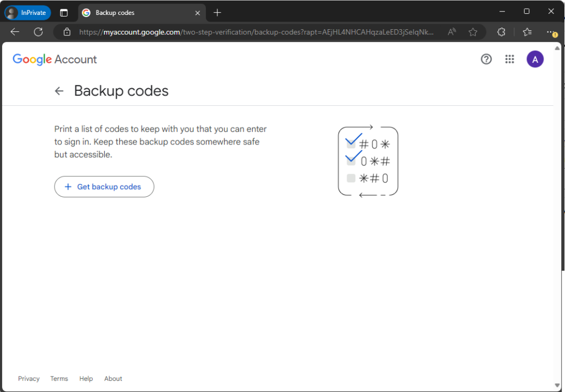The height and width of the screenshot is (392, 565).
Task: Click the About link in the footer
Action: (x=113, y=379)
